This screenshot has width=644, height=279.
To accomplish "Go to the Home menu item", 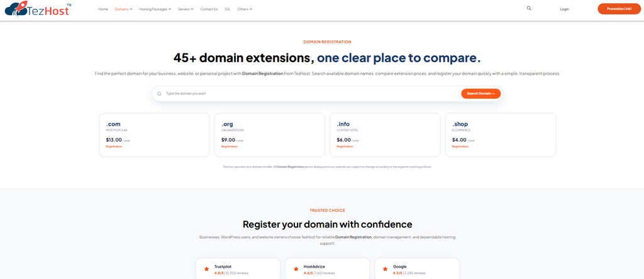I will (x=103, y=9).
